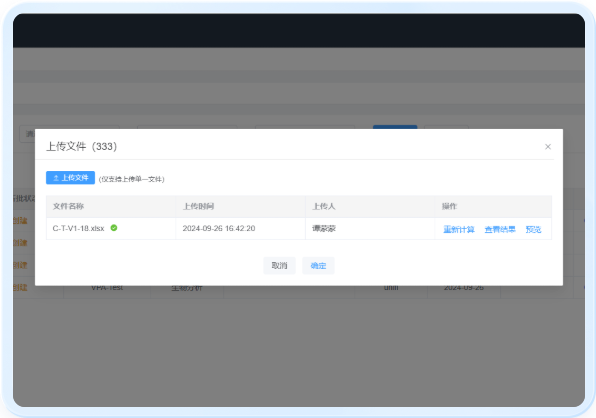Select the file name C-T-V1-18.xlsx

pos(78,228)
